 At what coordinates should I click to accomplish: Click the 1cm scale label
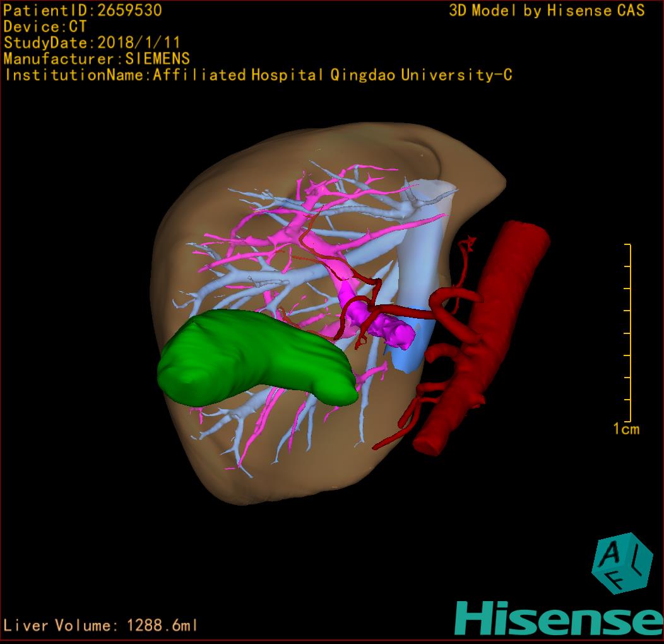click(626, 429)
